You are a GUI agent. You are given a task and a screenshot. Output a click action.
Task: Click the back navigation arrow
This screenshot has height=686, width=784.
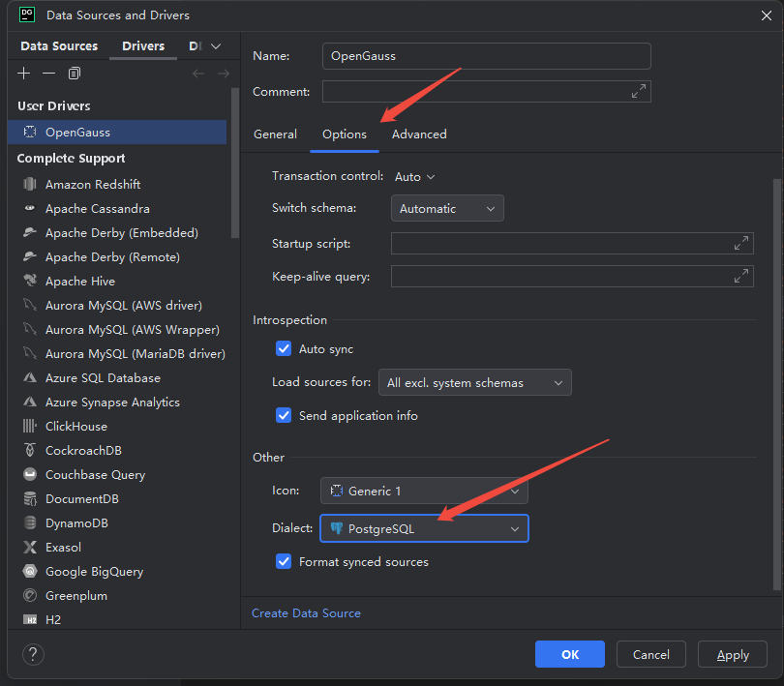(x=198, y=74)
